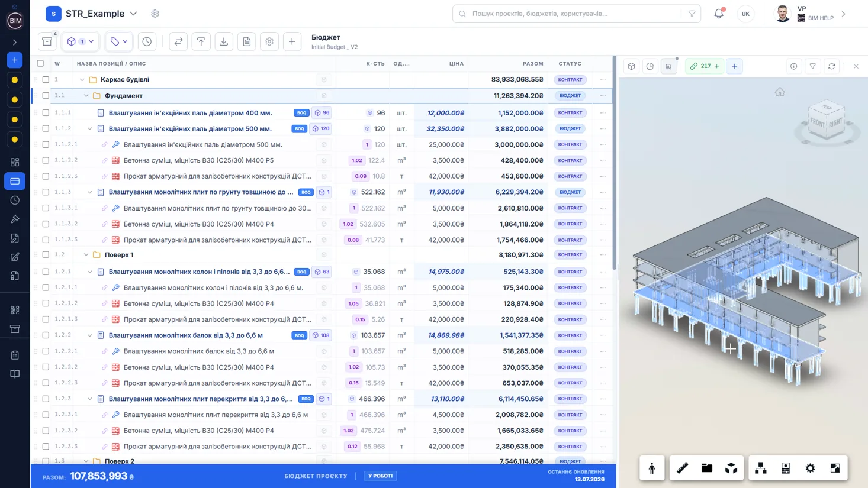The width and height of the screenshot is (868, 488).
Task: Click the exploded cubes icon in viewer
Action: click(731, 468)
